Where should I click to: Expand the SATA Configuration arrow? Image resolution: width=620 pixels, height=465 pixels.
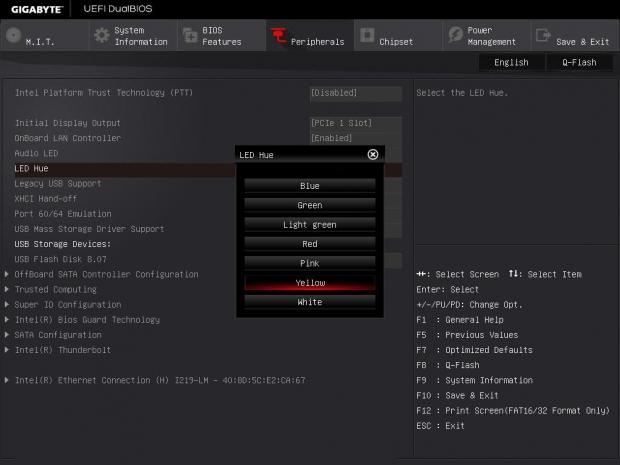[x=7, y=335]
